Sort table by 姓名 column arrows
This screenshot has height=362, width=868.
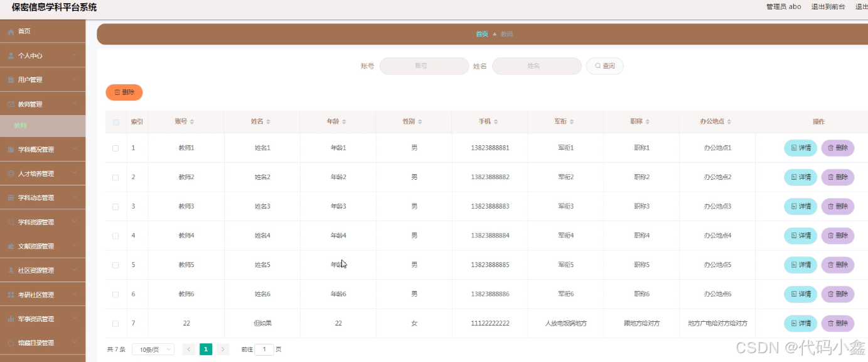[268, 122]
